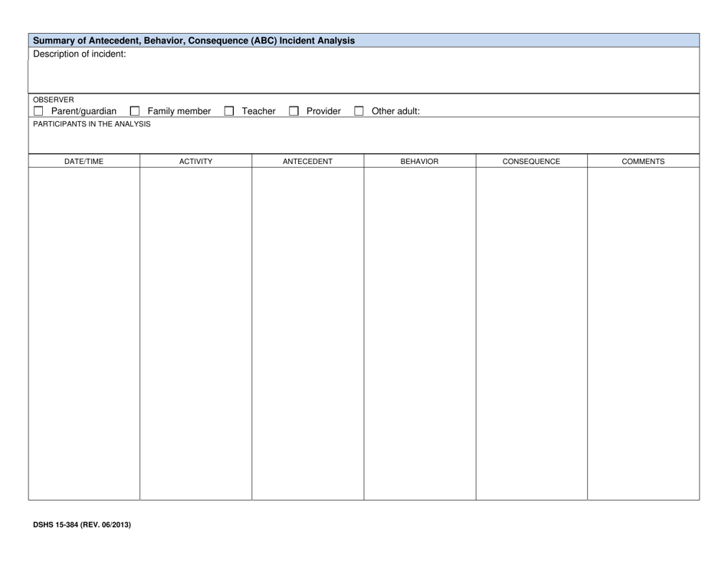728x562 pixels.
Task: Check the Family member checkbox
Action: click(x=136, y=110)
